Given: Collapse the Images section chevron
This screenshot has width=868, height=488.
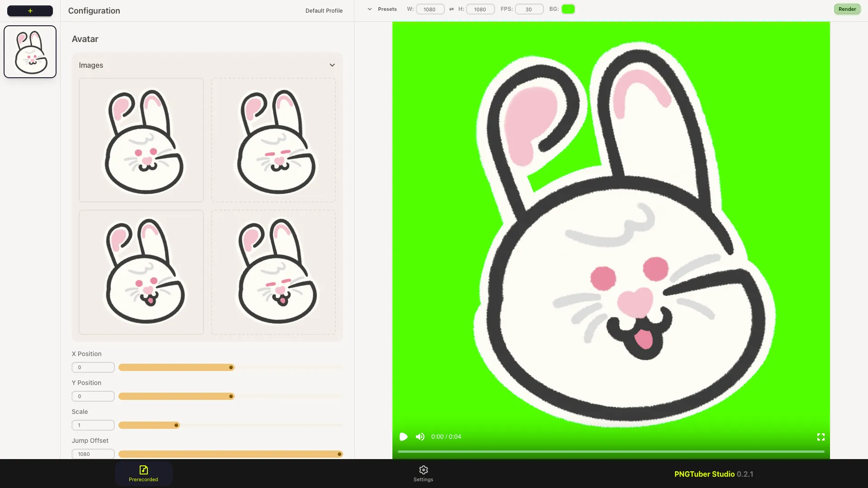Looking at the screenshot, I should tap(332, 65).
